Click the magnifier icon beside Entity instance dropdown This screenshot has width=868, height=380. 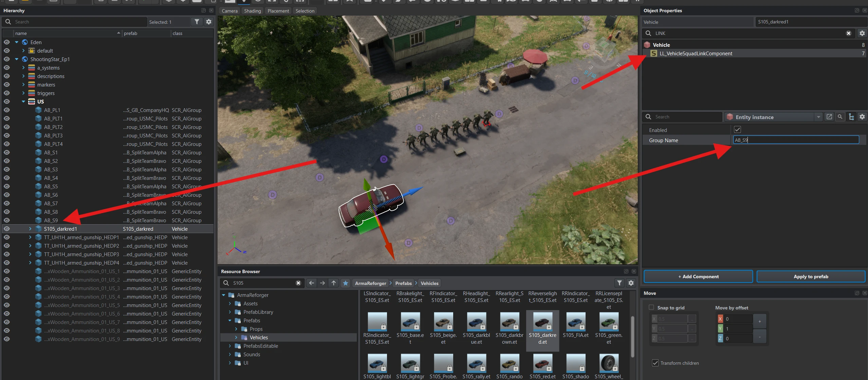[840, 117]
